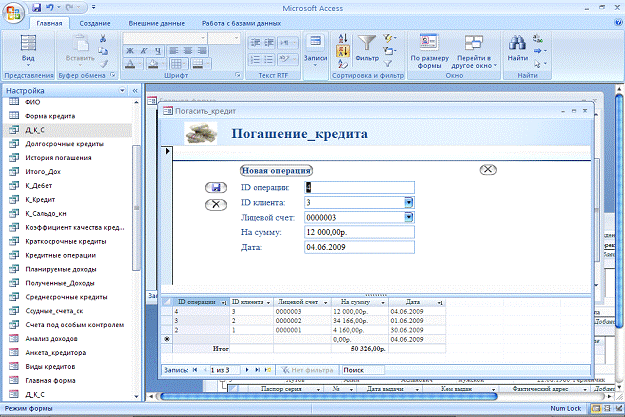Click the Фильтр funnel icon
Screen dimensions: 625x417
(367, 43)
